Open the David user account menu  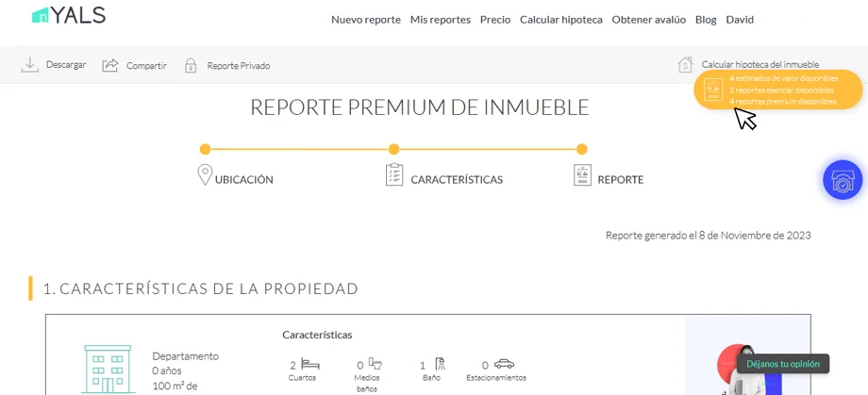coord(739,20)
